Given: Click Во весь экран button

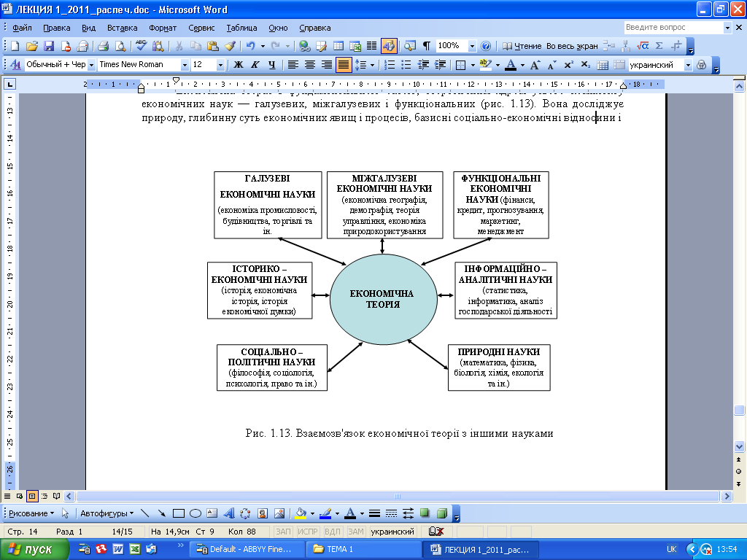Looking at the screenshot, I should coord(572,46).
